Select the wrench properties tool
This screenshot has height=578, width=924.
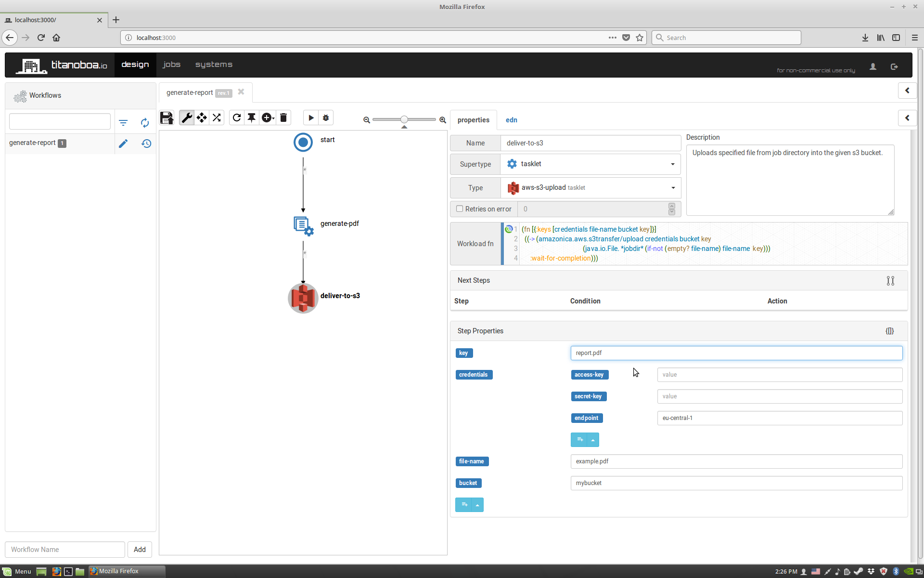(x=187, y=118)
